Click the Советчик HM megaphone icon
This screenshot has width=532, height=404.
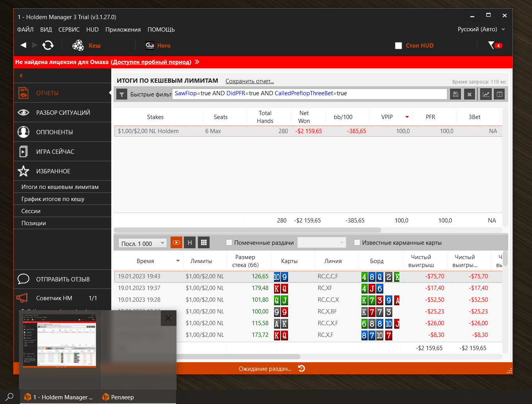click(22, 298)
